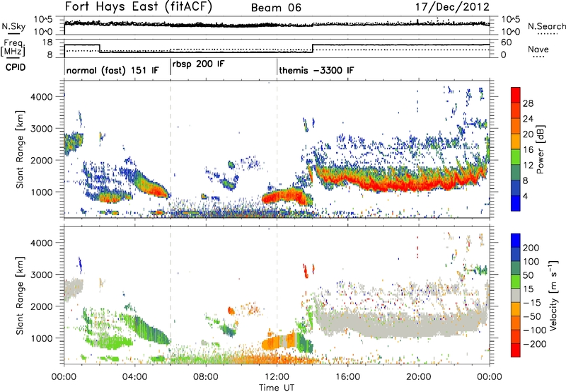The image size is (566, 392).
Task: Click the gray Velocity colorbar segment
Action: [516, 295]
